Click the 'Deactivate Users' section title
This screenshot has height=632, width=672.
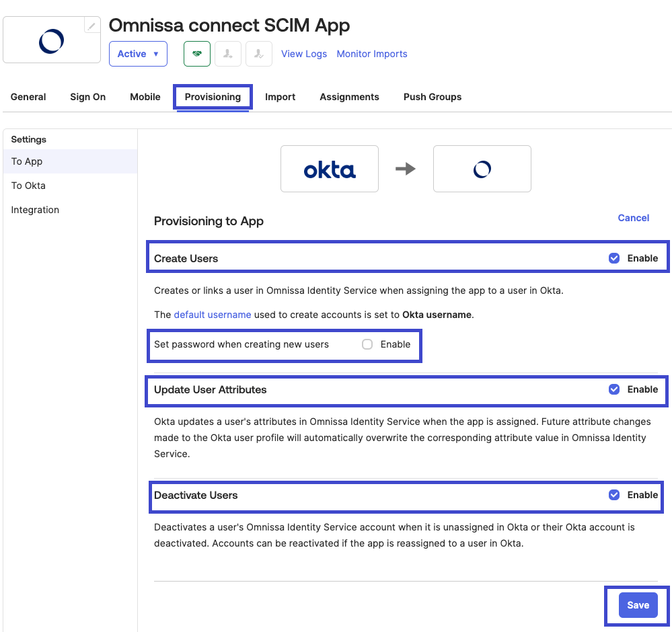click(x=196, y=496)
